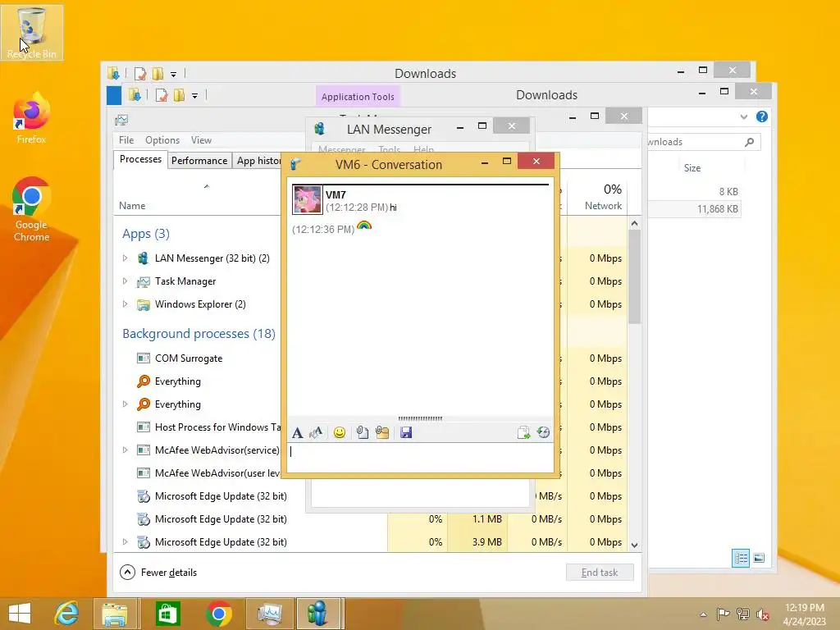Expand the Task Manager process row
The width and height of the screenshot is (840, 630).
[x=125, y=281]
